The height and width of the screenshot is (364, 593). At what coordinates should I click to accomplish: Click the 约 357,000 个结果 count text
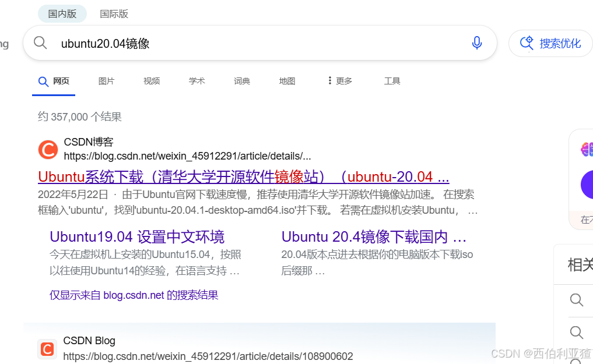click(80, 116)
